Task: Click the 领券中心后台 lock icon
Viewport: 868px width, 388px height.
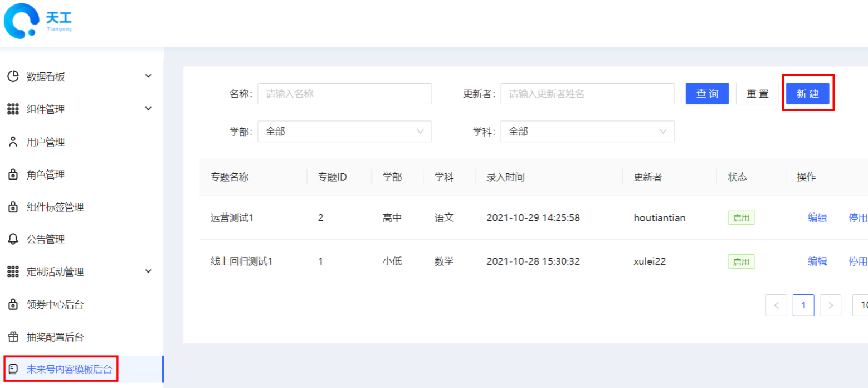Action: pos(13,304)
